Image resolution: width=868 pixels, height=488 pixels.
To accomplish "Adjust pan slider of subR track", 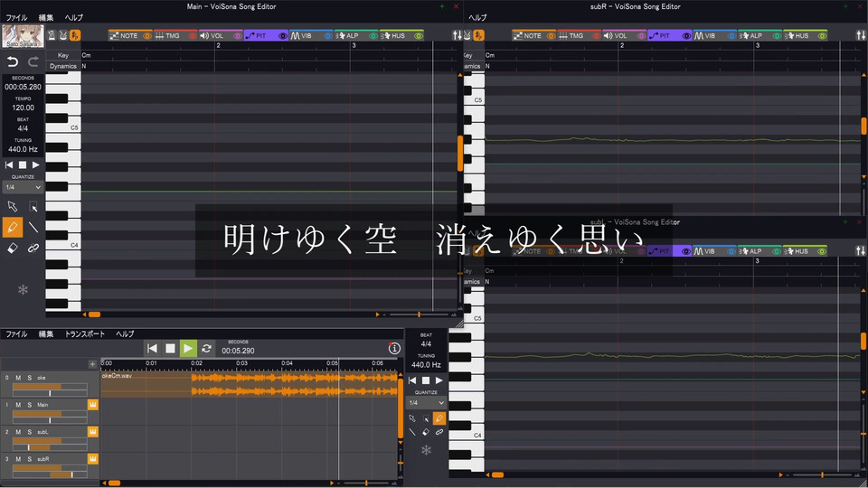I will tap(50, 474).
